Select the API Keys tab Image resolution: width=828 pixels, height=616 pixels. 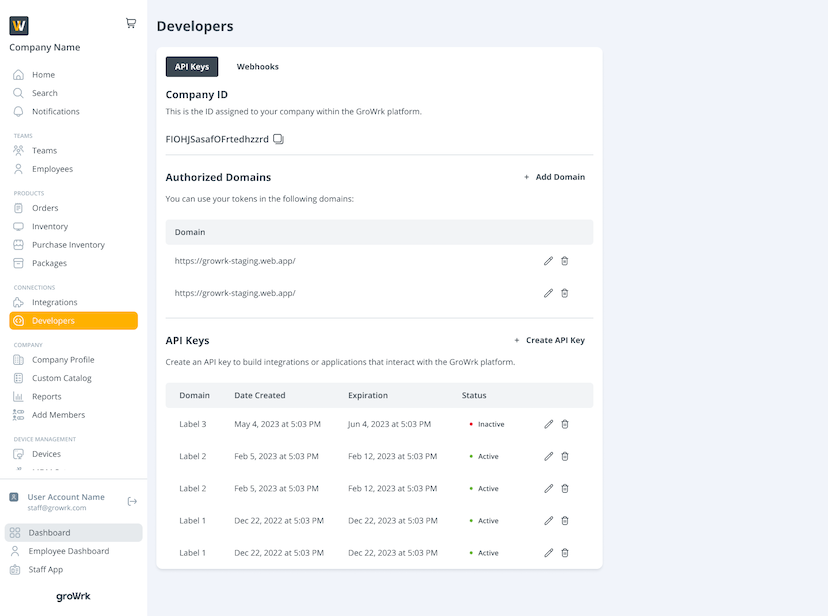coord(192,66)
